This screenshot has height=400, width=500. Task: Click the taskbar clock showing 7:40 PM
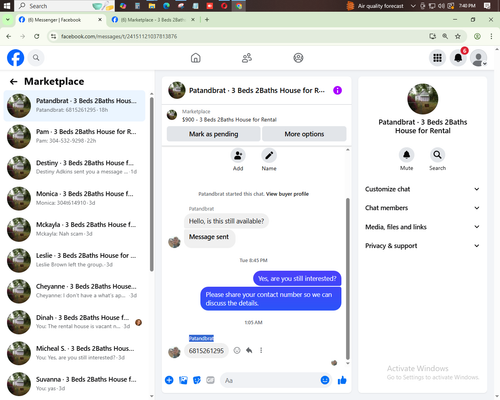(467, 6)
